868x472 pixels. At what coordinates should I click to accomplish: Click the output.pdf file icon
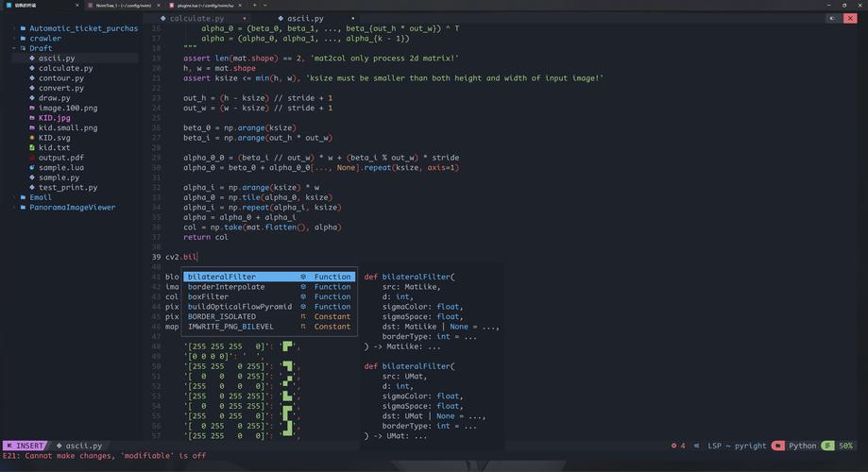[32, 158]
